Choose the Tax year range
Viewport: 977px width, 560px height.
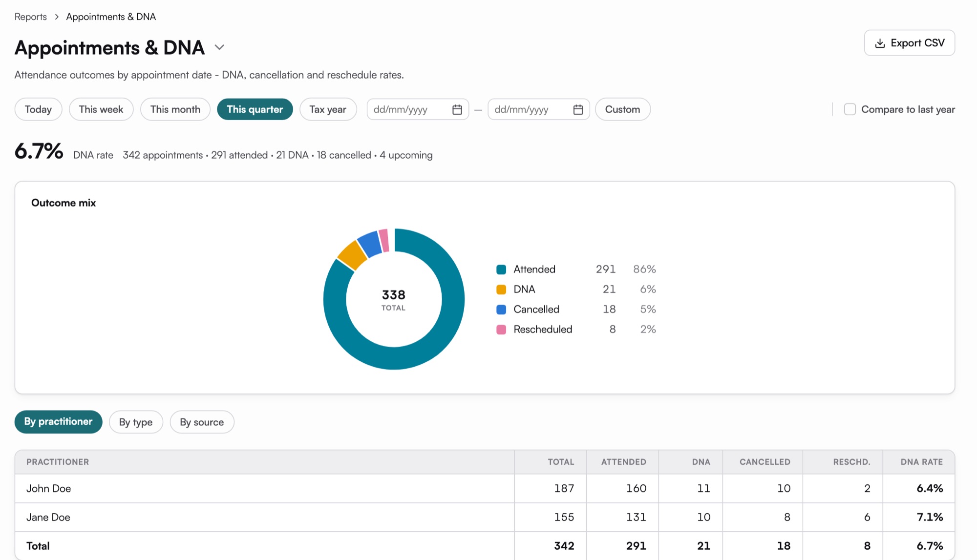(x=328, y=109)
